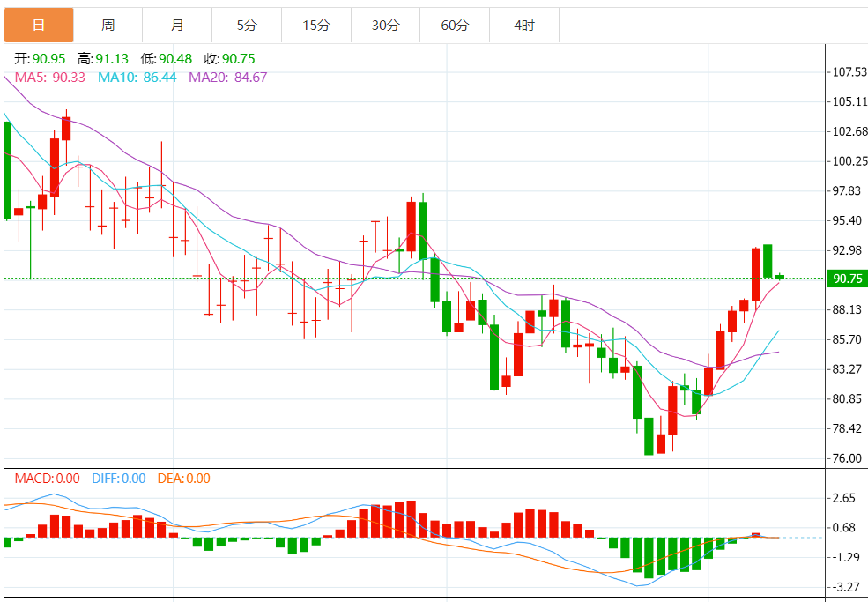Click the MACD: 0.00 label
The height and width of the screenshot is (602, 868).
pyautogui.click(x=47, y=479)
